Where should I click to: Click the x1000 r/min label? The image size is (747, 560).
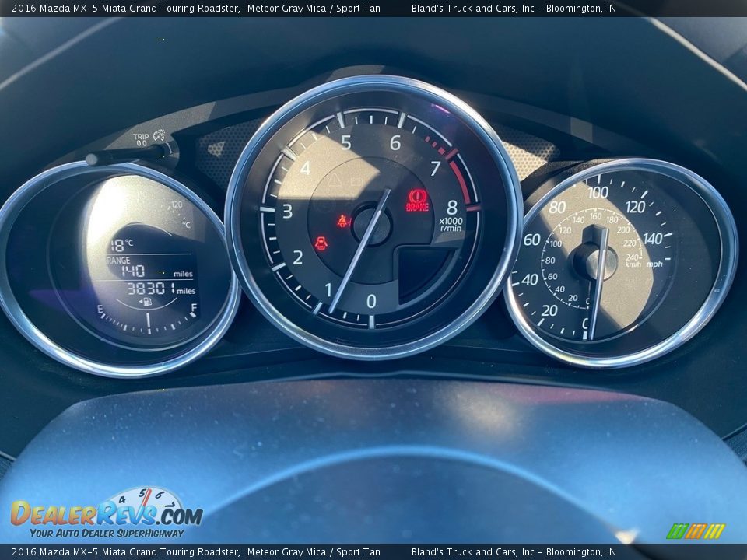(451, 224)
